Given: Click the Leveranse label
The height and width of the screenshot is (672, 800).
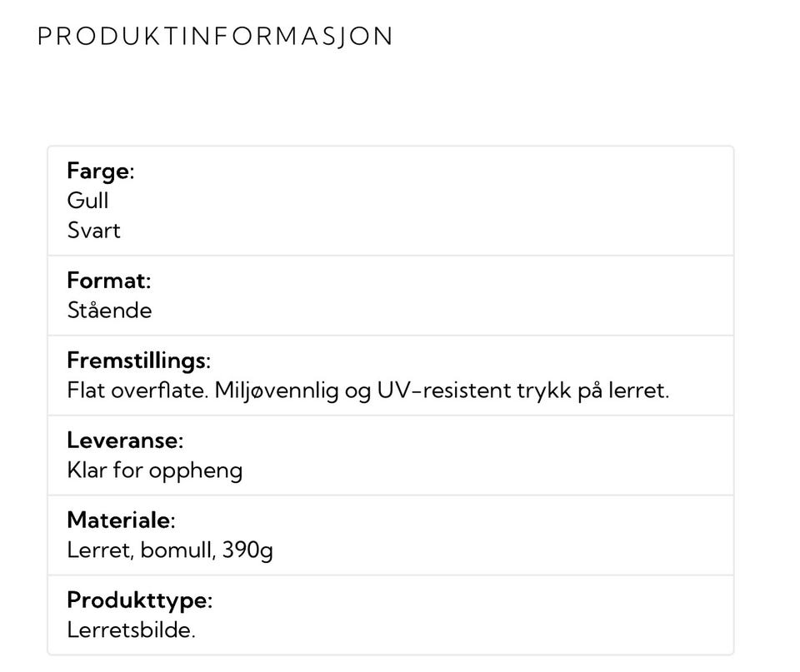Looking at the screenshot, I should [x=124, y=441].
